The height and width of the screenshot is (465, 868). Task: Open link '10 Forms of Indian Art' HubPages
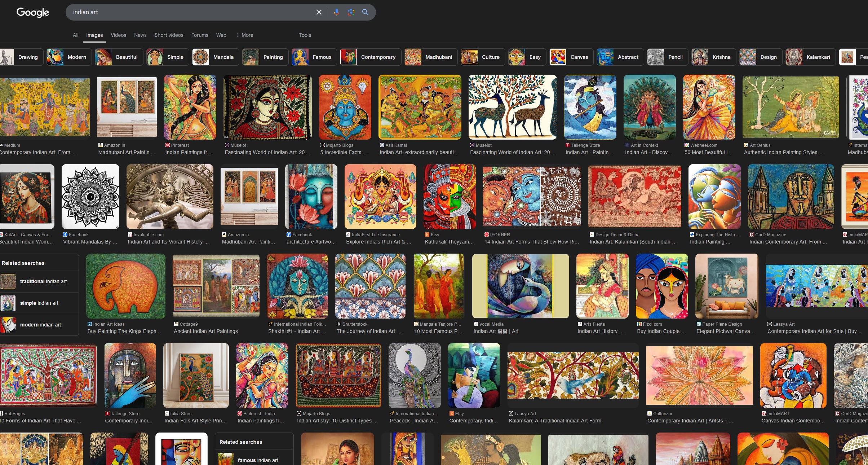[x=40, y=421]
